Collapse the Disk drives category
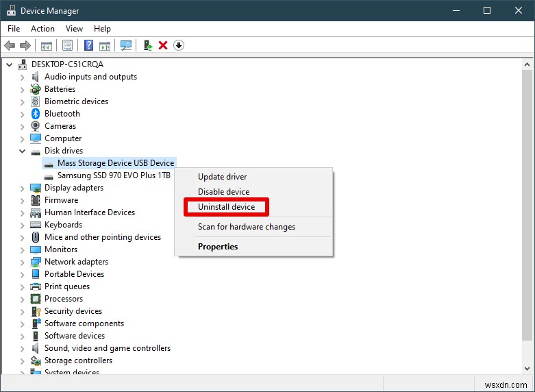The height and width of the screenshot is (392, 535). point(22,151)
